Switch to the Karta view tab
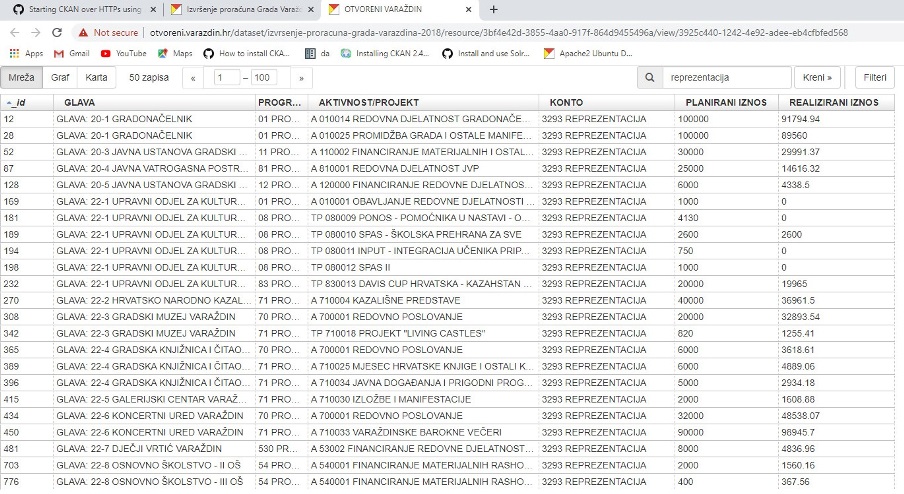The height and width of the screenshot is (494, 904). point(96,78)
